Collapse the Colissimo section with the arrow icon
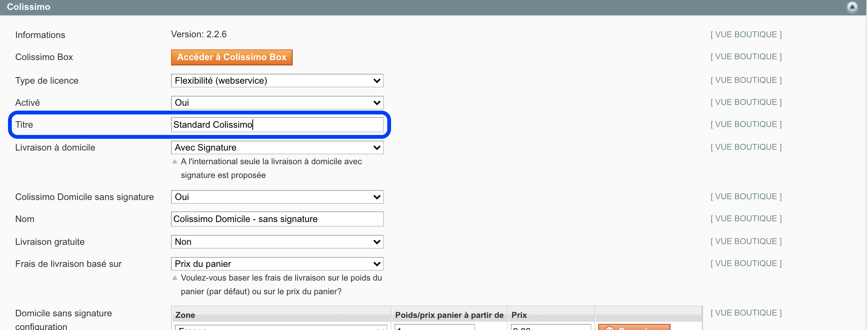The image size is (868, 330). coord(852,7)
